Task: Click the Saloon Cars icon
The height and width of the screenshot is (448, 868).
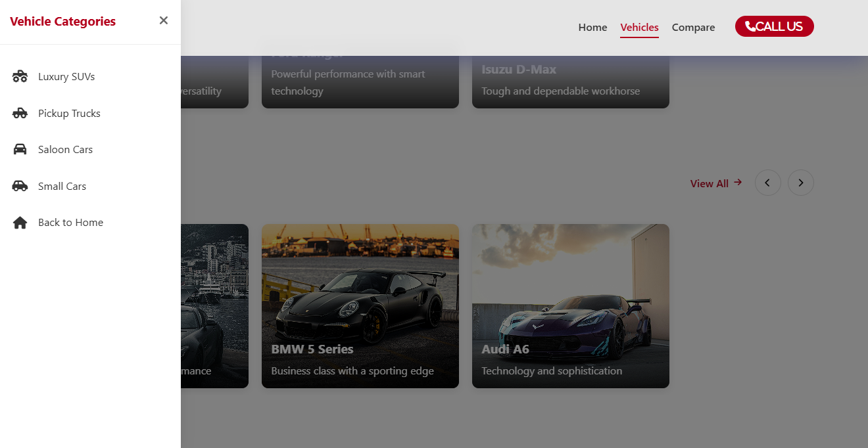Action: pyautogui.click(x=20, y=149)
